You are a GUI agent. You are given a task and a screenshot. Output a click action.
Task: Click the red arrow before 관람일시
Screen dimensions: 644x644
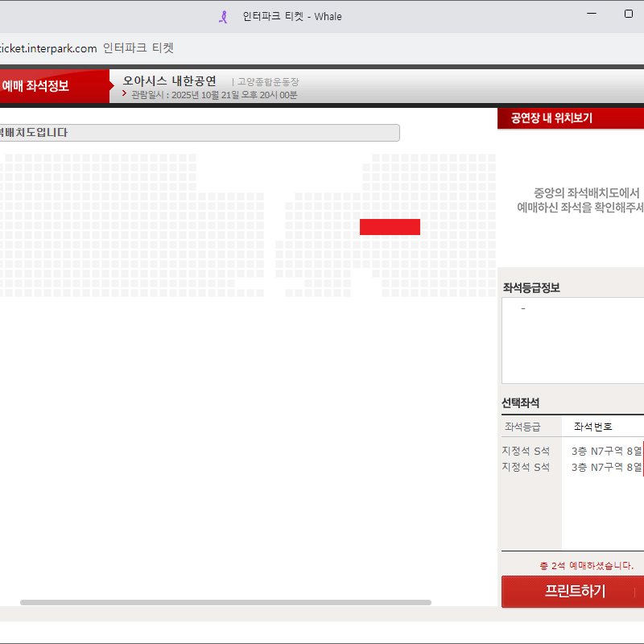(124, 93)
